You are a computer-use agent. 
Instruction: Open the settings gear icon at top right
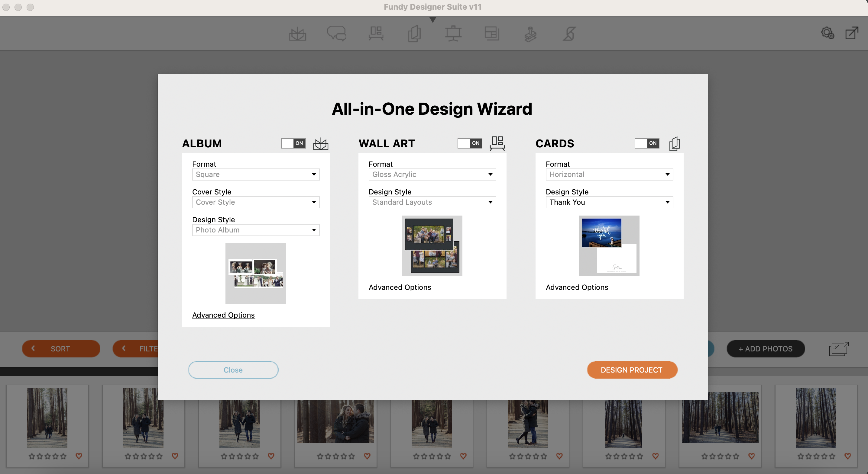point(827,33)
